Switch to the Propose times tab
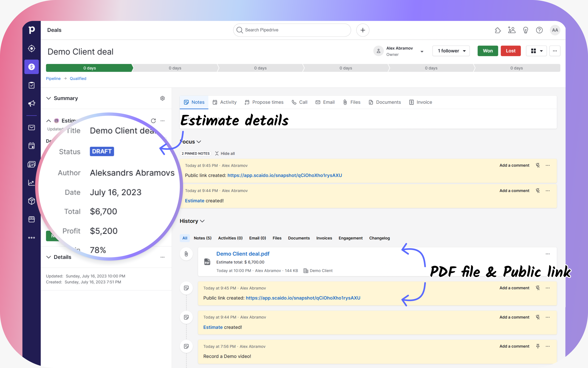 (x=264, y=102)
